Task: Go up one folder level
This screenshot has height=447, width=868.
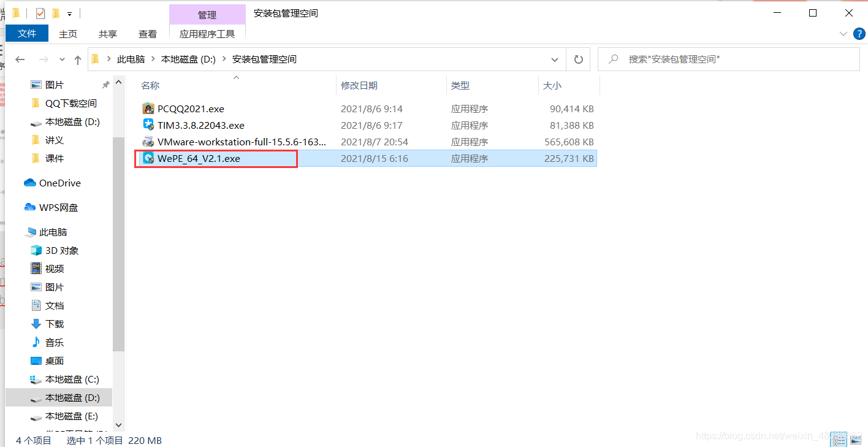Action: click(x=77, y=59)
